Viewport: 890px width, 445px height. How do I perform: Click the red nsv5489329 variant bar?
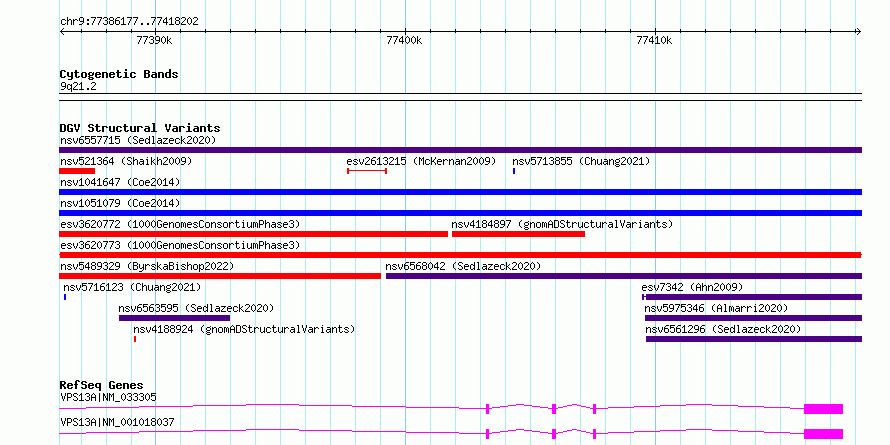(x=220, y=276)
